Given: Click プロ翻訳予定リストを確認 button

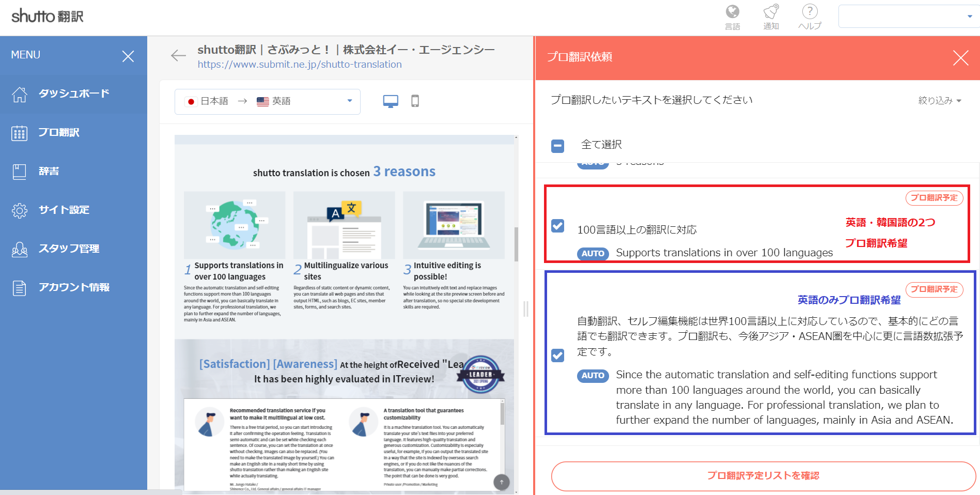Looking at the screenshot, I should 763,476.
